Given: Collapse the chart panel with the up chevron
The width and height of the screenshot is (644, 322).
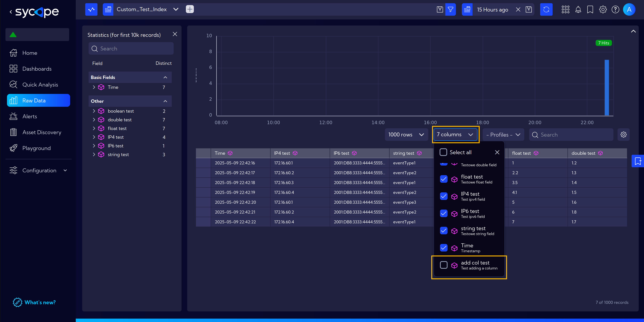Looking at the screenshot, I should click(x=633, y=31).
